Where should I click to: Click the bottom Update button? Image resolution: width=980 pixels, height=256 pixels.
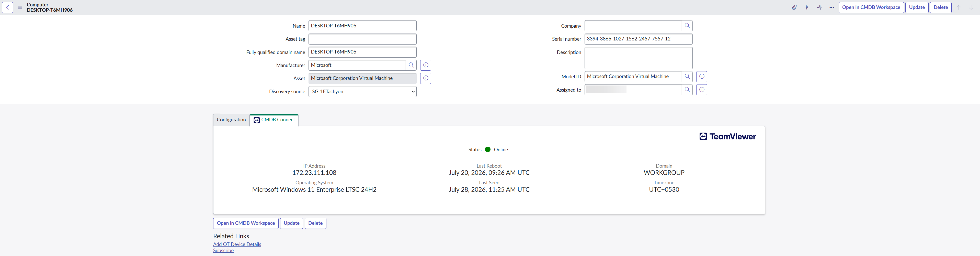pyautogui.click(x=291, y=223)
